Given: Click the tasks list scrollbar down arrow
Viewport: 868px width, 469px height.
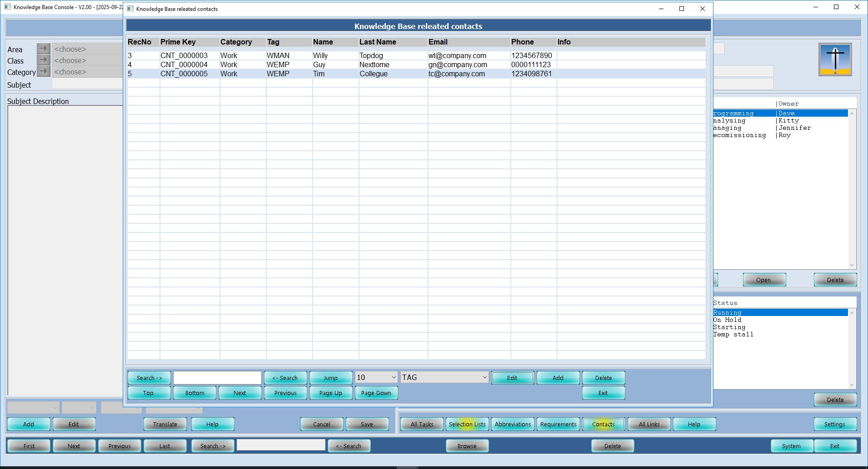Looking at the screenshot, I should 851,265.
